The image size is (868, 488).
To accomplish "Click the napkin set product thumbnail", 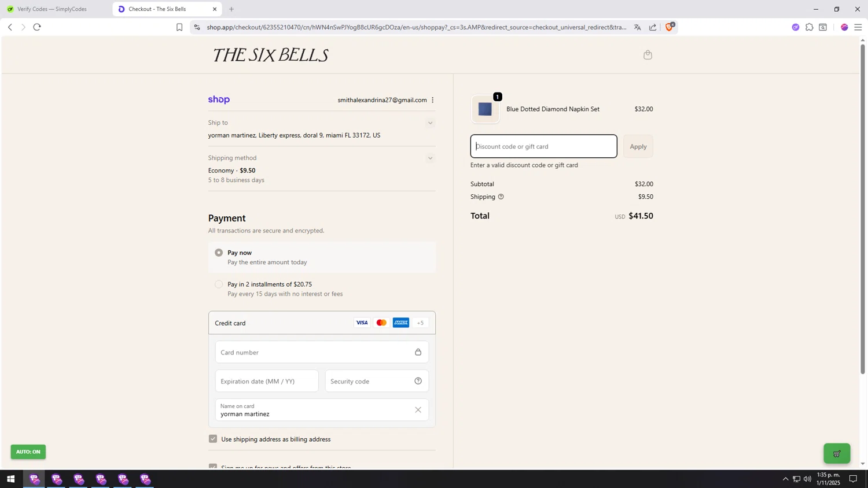I will [x=486, y=109].
